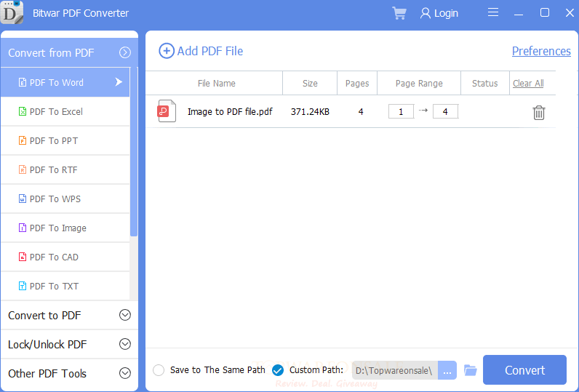Click the File Name column header
The width and height of the screenshot is (579, 392).
(x=216, y=84)
